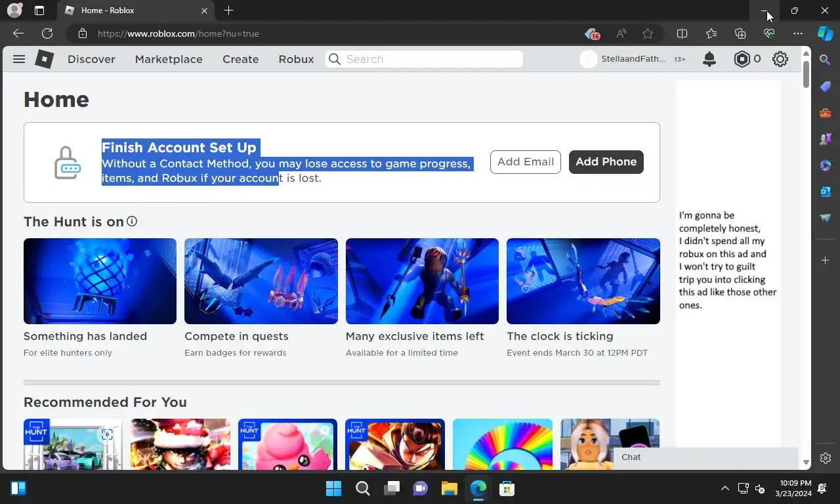Open the Collections icon

pyautogui.click(x=740, y=33)
